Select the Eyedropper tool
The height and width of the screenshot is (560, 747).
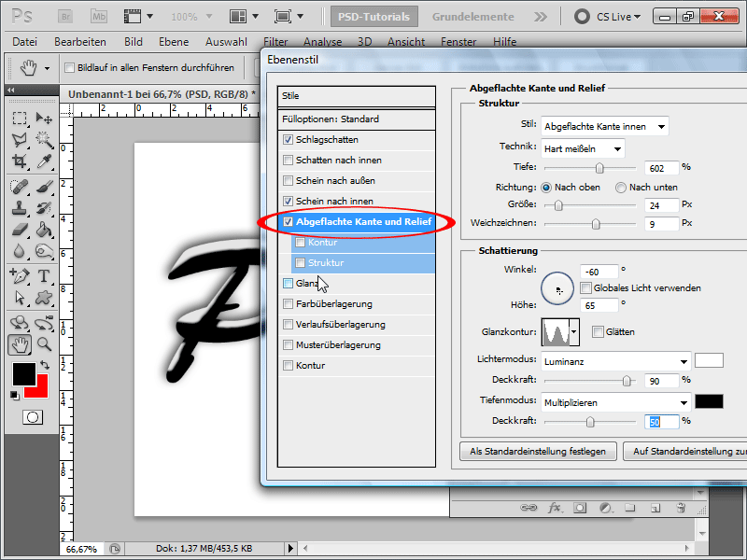(44, 161)
